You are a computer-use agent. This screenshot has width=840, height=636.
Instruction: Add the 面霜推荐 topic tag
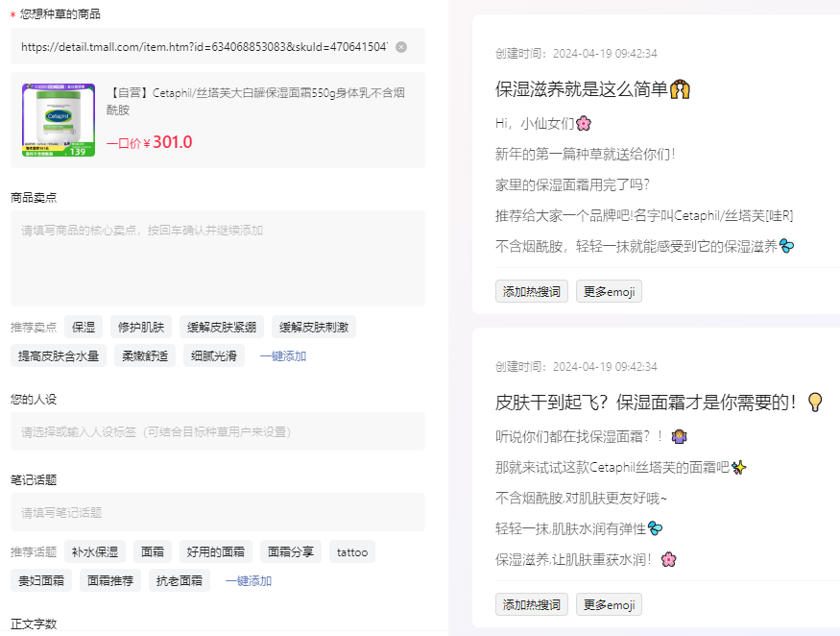tap(110, 581)
